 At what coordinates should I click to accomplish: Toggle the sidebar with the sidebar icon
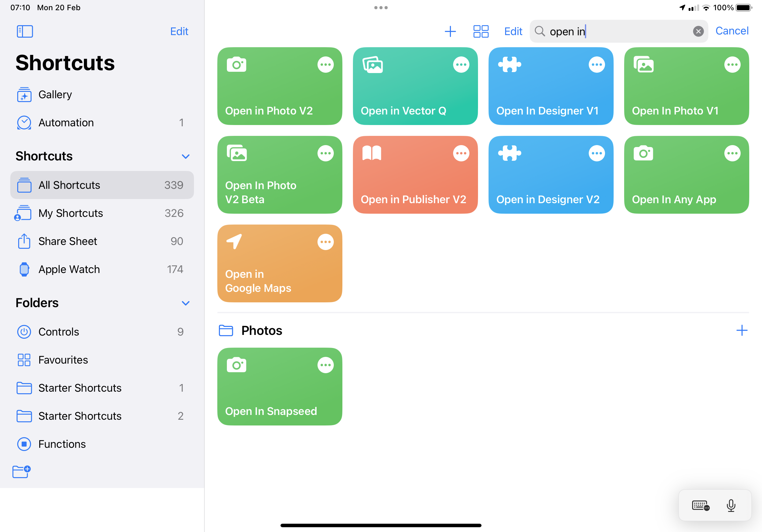pos(25,32)
